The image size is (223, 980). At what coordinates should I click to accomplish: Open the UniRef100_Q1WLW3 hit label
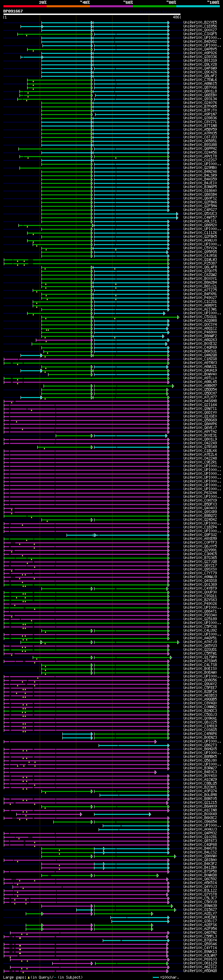click(x=200, y=259)
